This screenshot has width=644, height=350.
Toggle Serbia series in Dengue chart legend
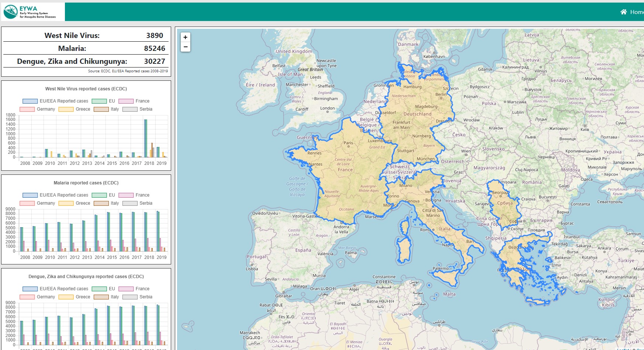(138, 297)
